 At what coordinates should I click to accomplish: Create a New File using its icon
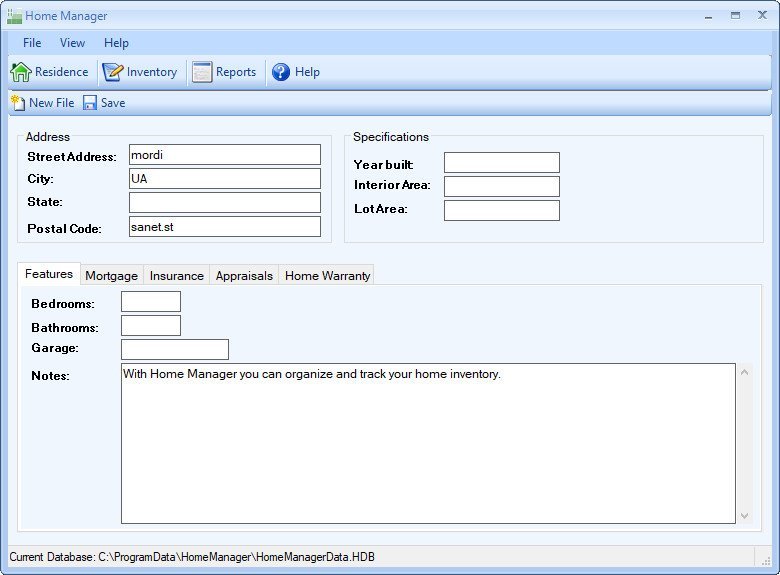17,102
